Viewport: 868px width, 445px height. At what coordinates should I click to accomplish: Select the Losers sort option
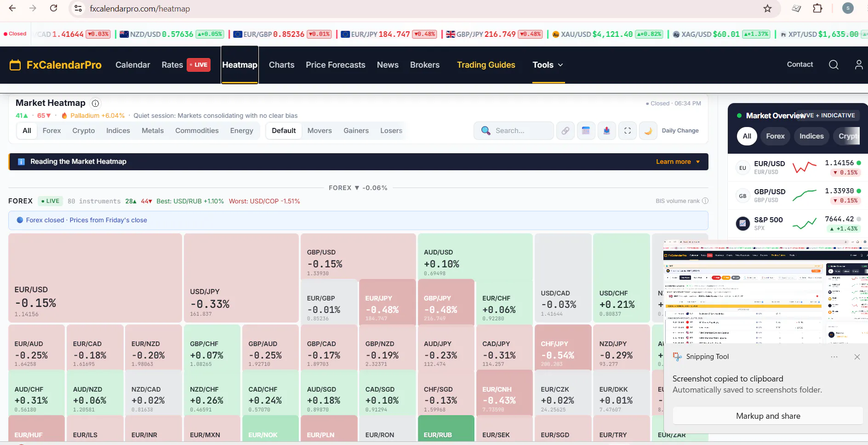[x=391, y=131]
